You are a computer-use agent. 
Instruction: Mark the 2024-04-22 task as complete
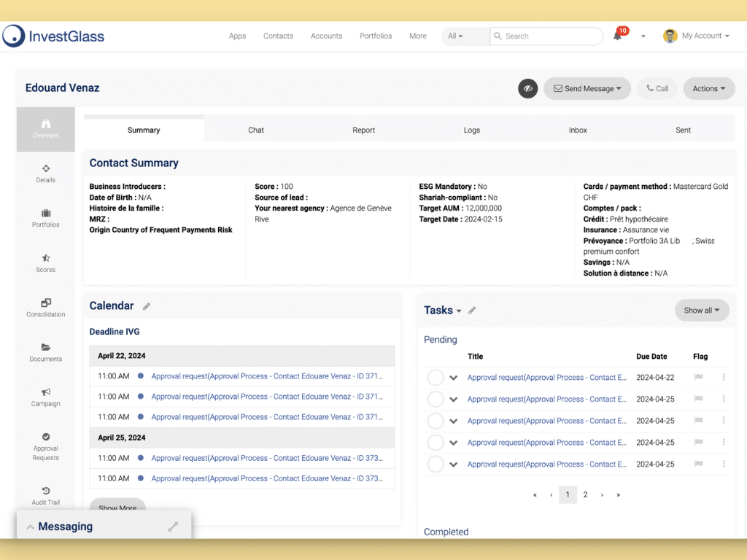tap(436, 378)
